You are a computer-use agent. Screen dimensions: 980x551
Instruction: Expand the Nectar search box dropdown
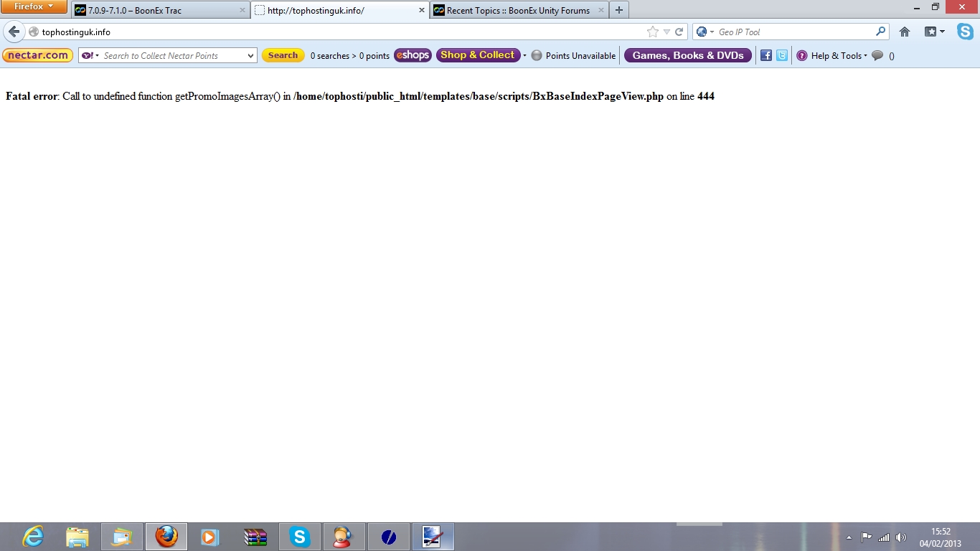pos(250,56)
